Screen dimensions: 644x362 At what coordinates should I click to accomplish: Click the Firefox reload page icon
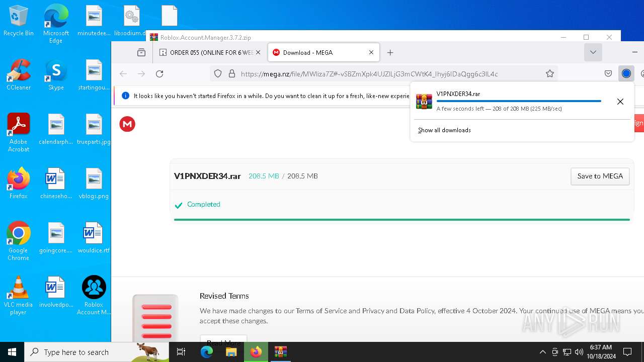pos(159,74)
